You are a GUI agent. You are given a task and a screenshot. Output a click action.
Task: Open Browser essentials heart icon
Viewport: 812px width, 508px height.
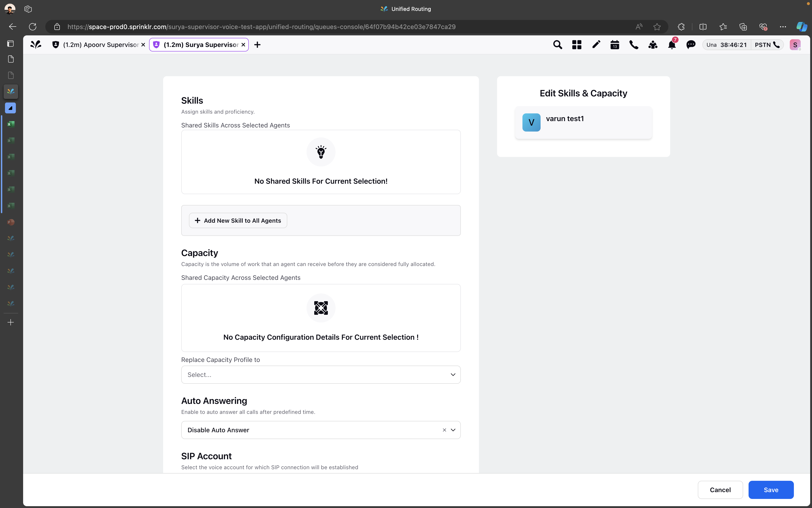pos(763,27)
